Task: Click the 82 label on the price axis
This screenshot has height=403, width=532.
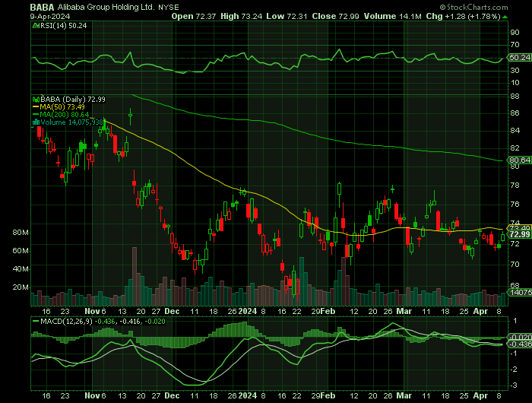Action: [515, 148]
